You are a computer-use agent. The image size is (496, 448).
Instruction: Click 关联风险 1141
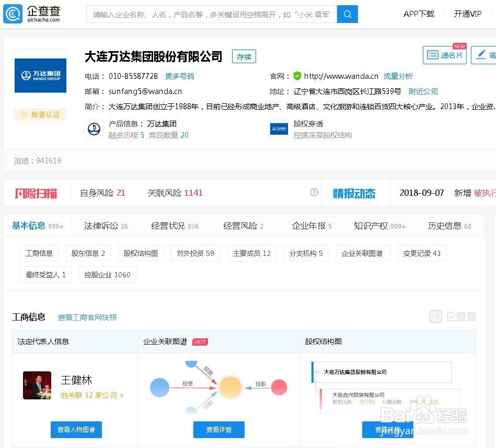tap(175, 193)
